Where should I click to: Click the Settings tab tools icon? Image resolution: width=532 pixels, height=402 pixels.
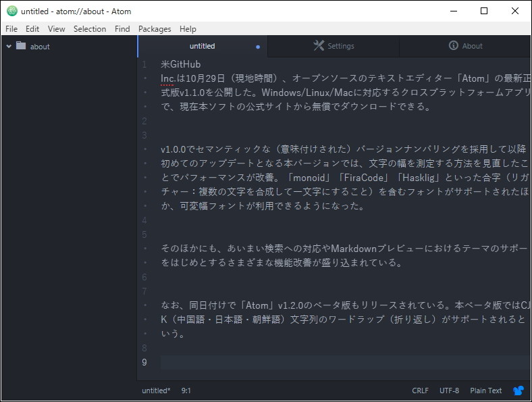(319, 45)
